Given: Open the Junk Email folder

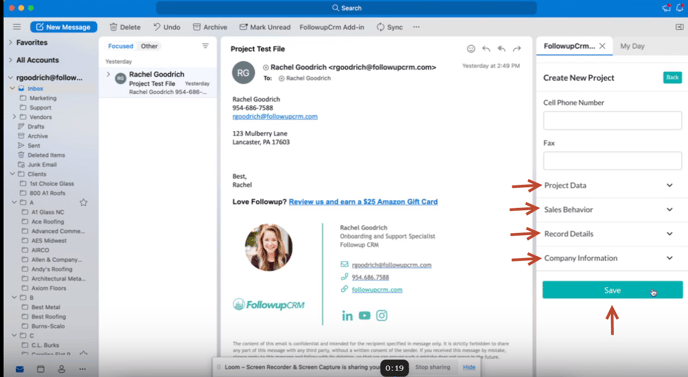Looking at the screenshot, I should 42,165.
